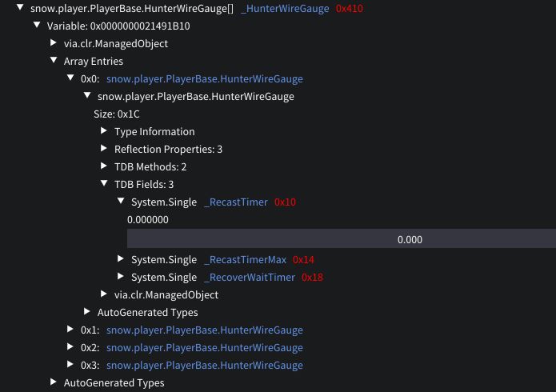Collapse the Variable 0x0000000021491B10 node
Image resolution: width=556 pixels, height=392 pixels.
point(37,26)
